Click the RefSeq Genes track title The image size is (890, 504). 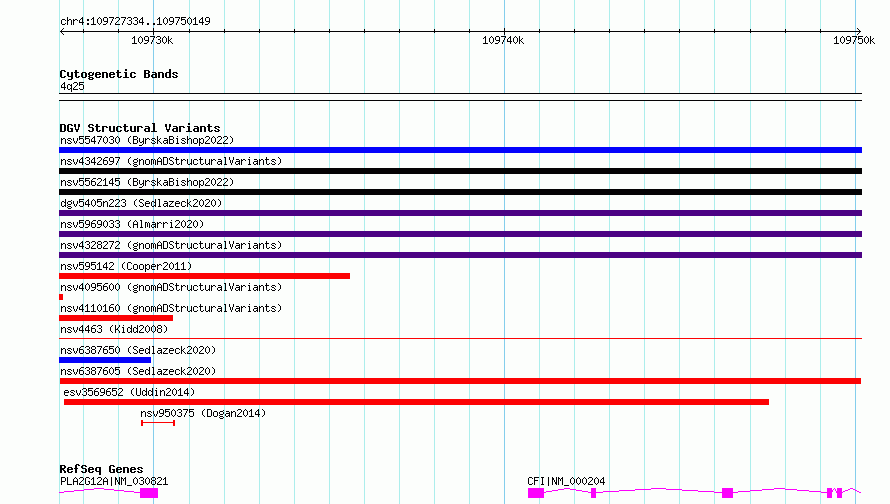pyautogui.click(x=101, y=469)
